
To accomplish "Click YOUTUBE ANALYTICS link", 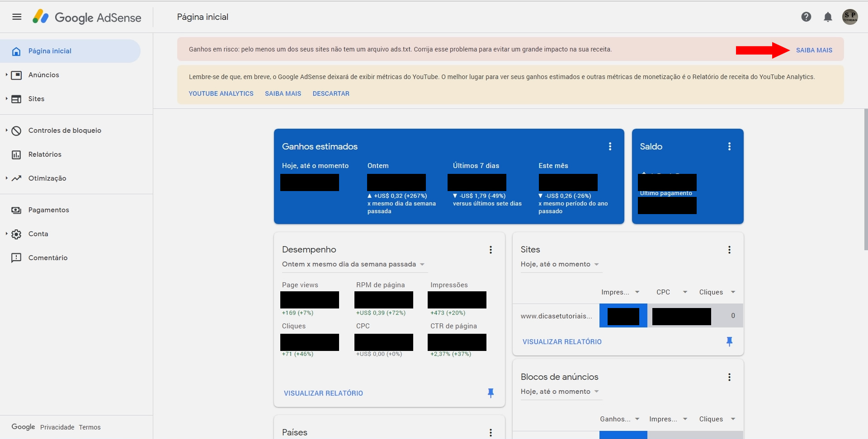I will [221, 93].
